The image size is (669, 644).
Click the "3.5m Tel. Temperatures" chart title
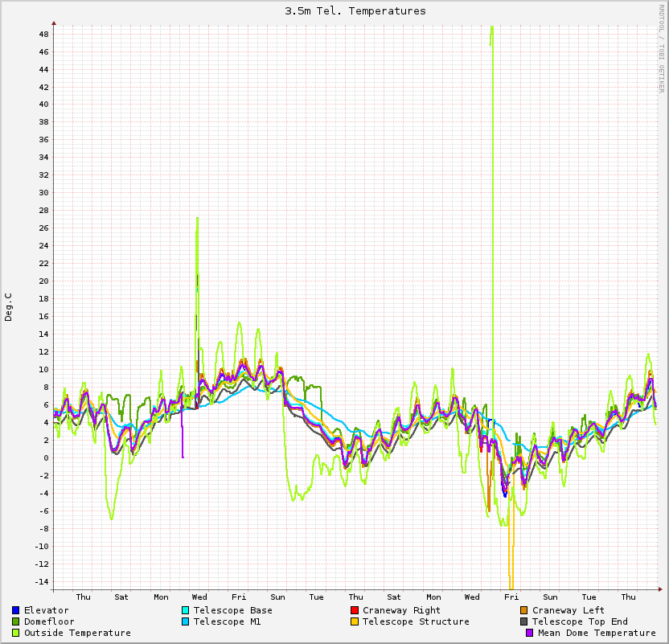click(x=355, y=11)
